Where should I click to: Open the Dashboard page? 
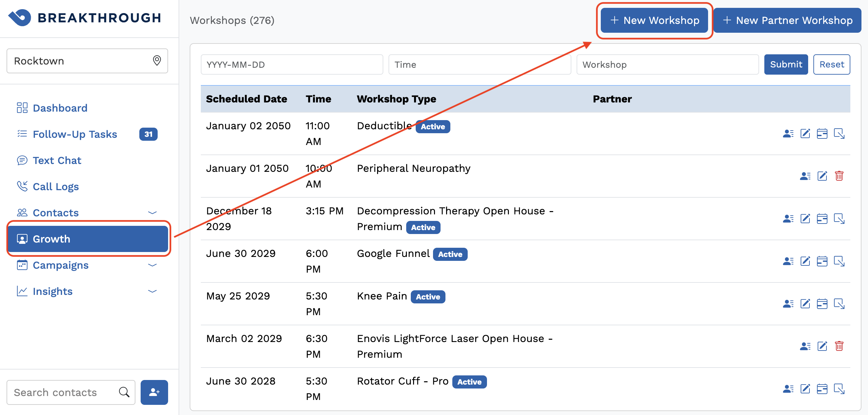60,108
